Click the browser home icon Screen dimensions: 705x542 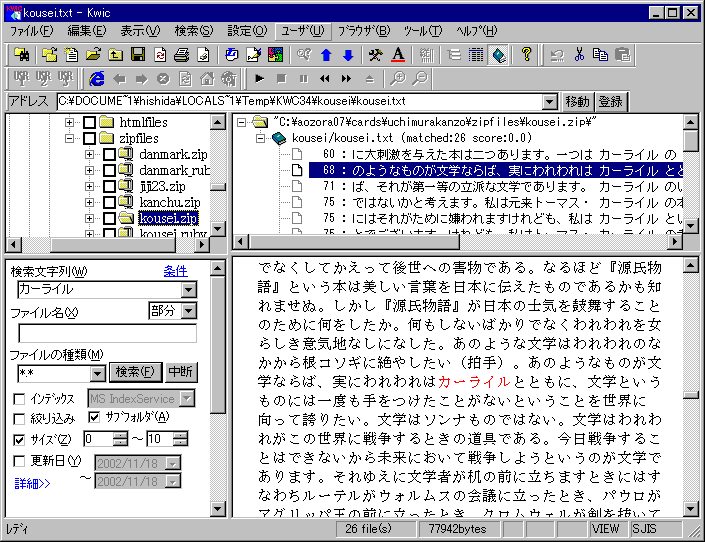click(207, 79)
